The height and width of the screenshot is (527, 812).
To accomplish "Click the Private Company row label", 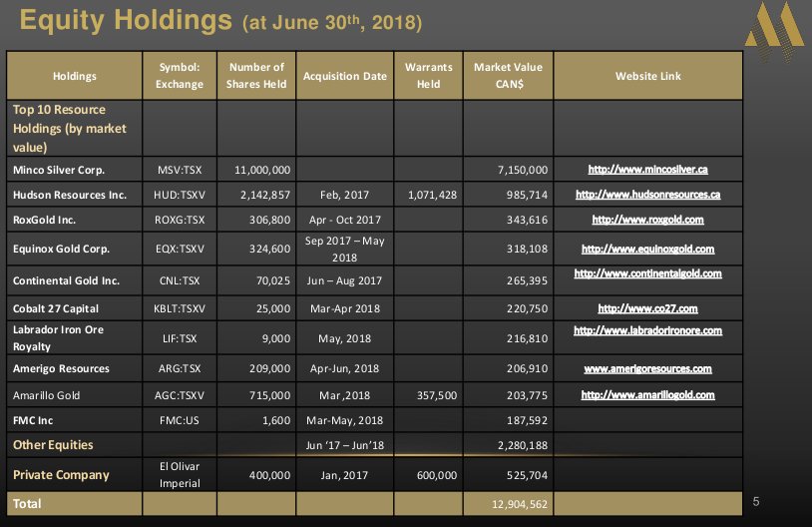I will point(60,475).
